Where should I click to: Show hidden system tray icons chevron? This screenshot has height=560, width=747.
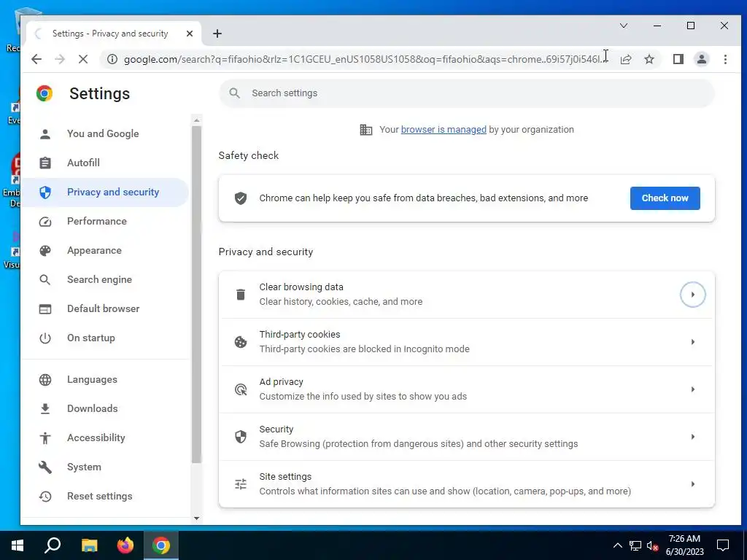point(617,545)
